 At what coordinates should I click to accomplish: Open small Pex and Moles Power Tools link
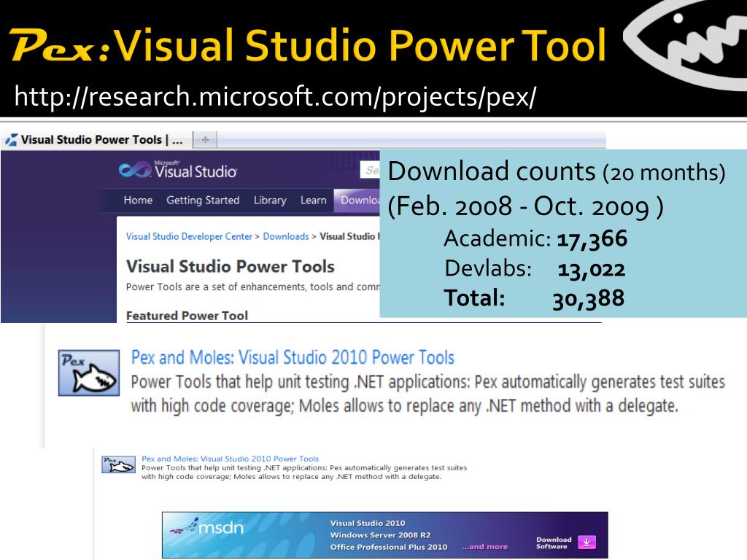point(230,459)
